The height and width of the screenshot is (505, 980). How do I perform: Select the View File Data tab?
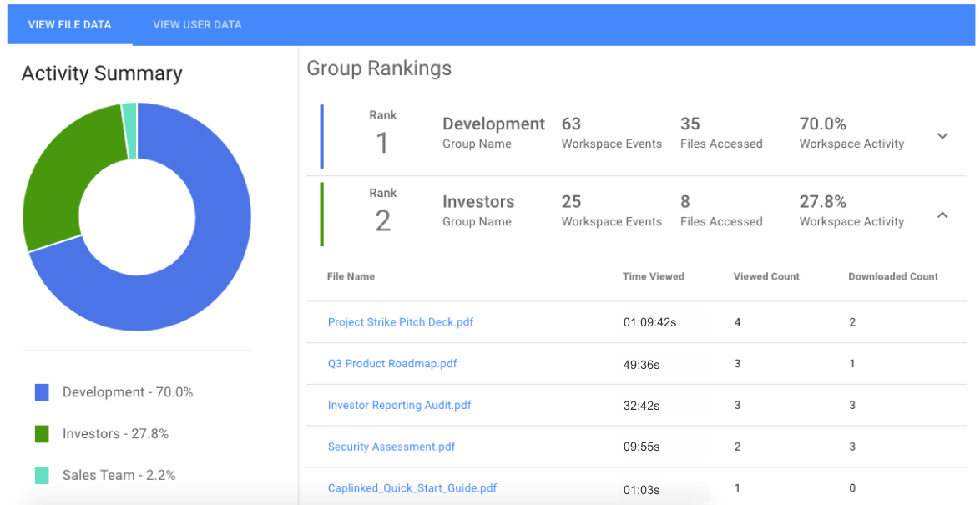click(69, 25)
